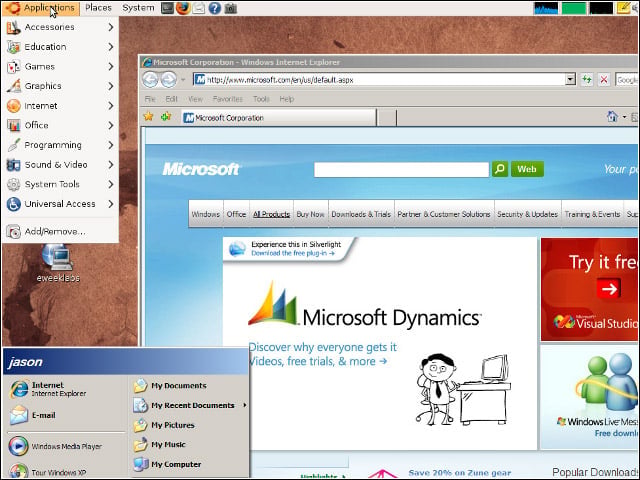Click the Favorites Center star icon
The height and width of the screenshot is (480, 640).
point(149,117)
